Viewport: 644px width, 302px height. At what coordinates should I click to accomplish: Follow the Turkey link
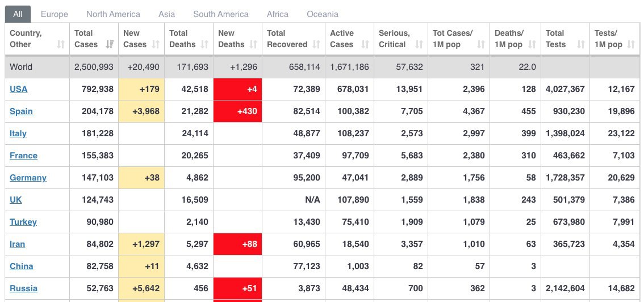pyautogui.click(x=23, y=222)
